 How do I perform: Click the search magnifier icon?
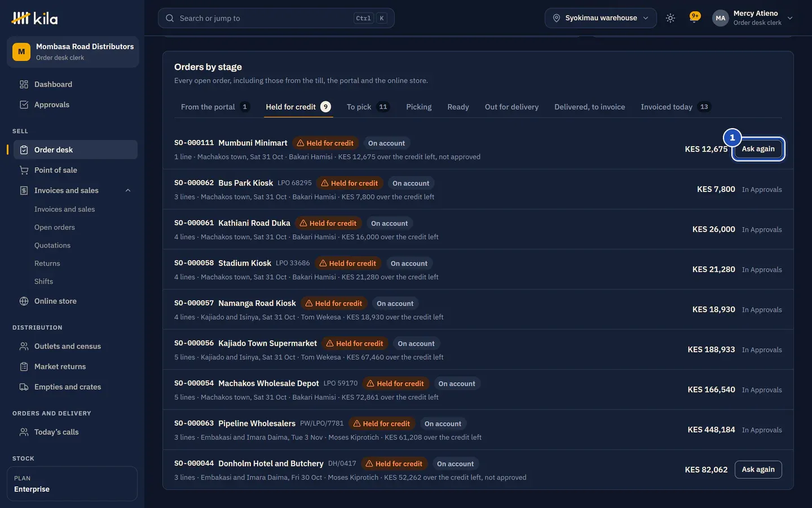[170, 18]
